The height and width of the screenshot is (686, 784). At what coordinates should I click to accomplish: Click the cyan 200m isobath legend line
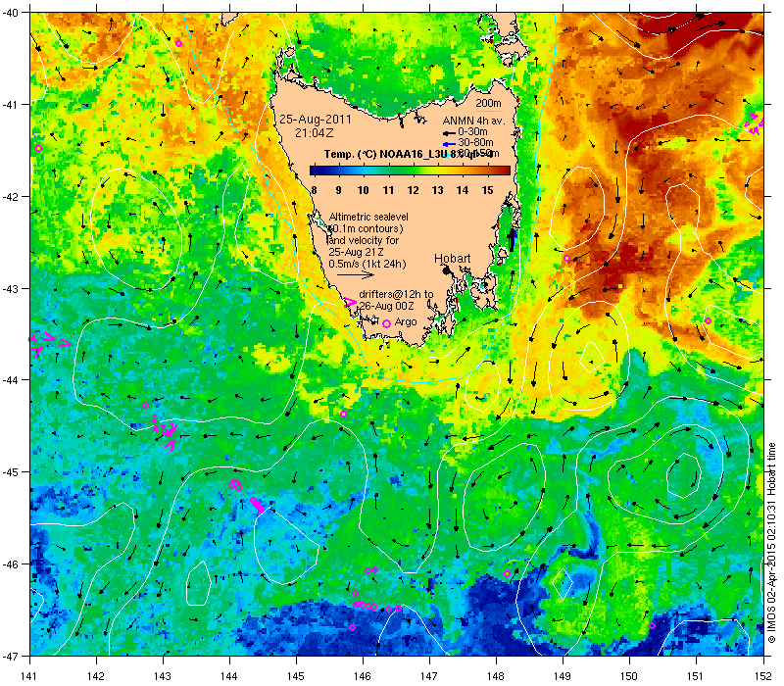point(488,111)
